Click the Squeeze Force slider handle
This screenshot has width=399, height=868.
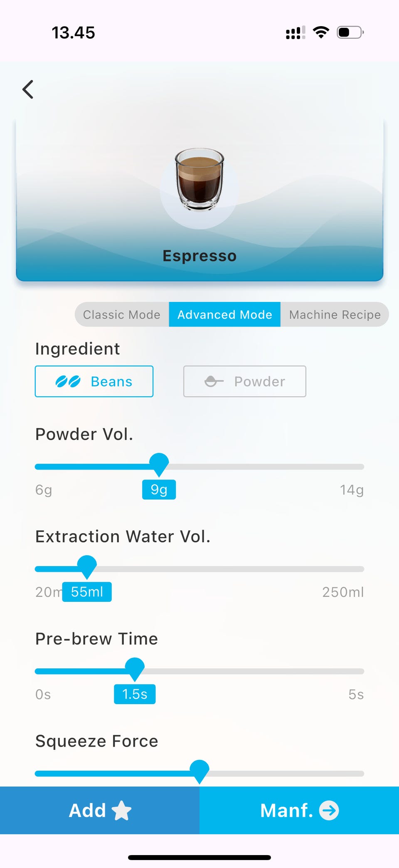point(199,770)
